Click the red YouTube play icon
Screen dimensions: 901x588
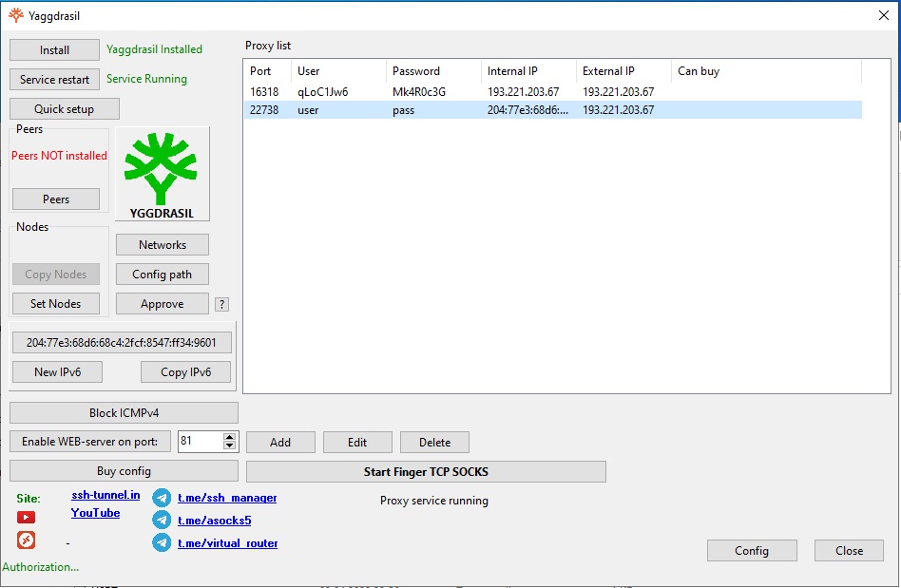[26, 518]
